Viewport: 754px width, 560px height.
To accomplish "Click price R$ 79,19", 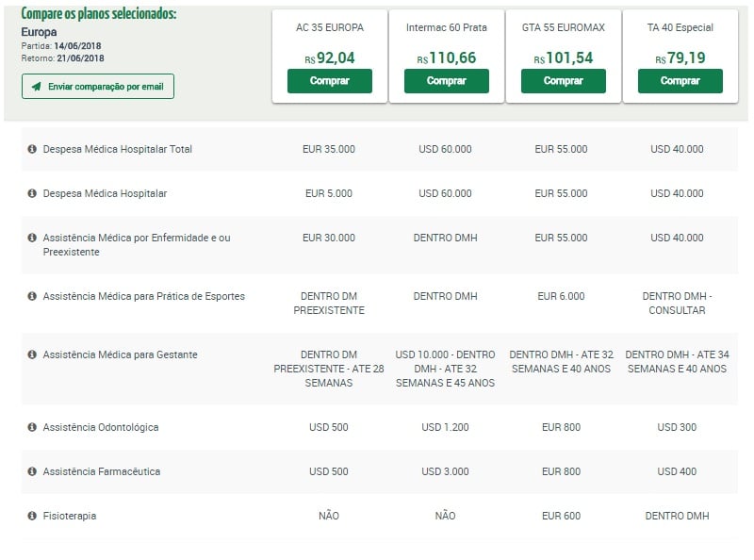I will coord(680,58).
